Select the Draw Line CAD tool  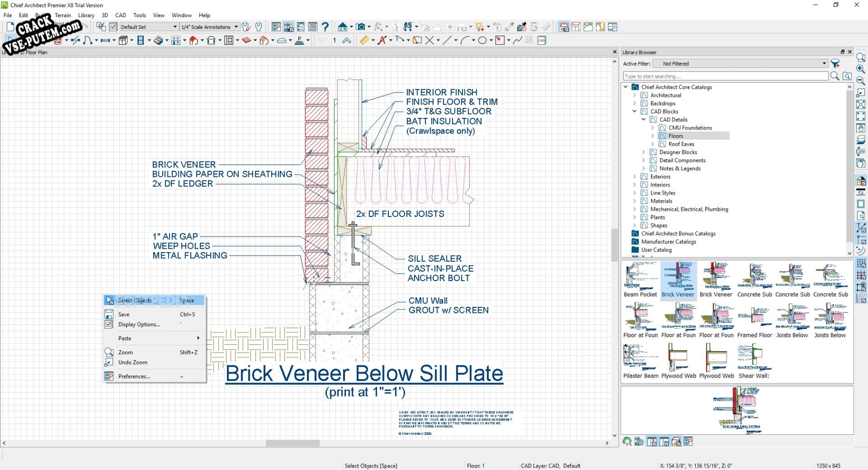click(x=446, y=40)
